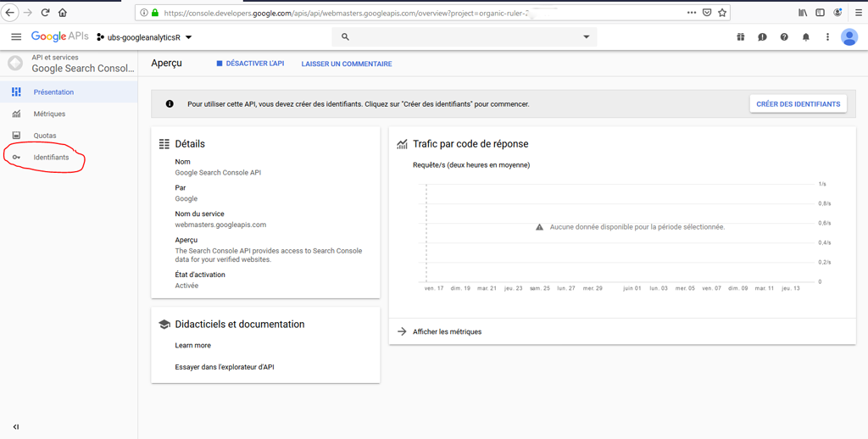Click 'Google Search Console API' name value
Image resolution: width=868 pixels, height=439 pixels.
tap(218, 173)
